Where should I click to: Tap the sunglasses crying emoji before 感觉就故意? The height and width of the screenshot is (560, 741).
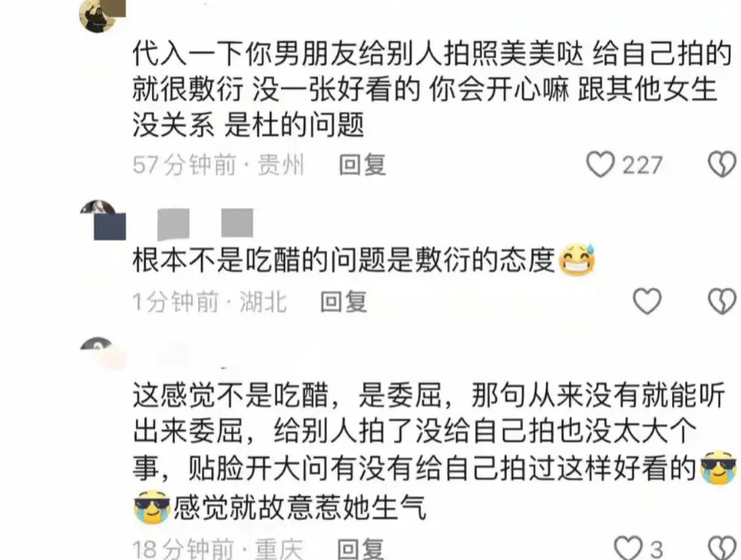pyautogui.click(x=152, y=506)
